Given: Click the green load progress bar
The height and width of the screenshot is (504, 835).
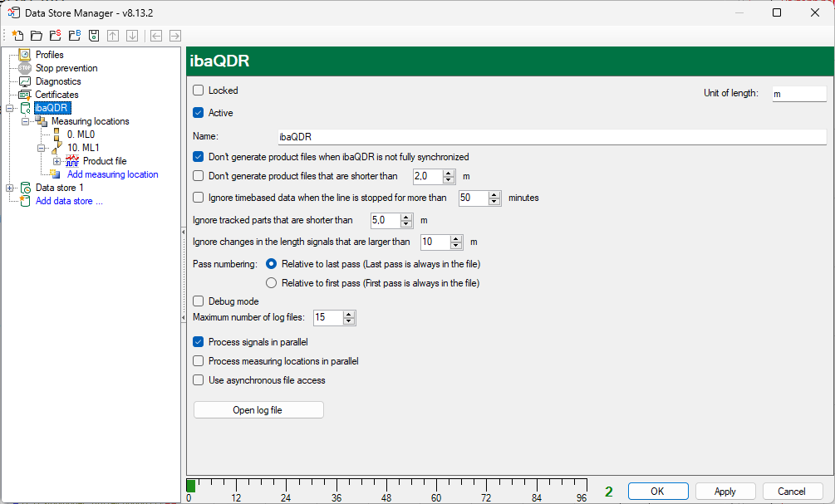Looking at the screenshot, I should [x=190, y=486].
